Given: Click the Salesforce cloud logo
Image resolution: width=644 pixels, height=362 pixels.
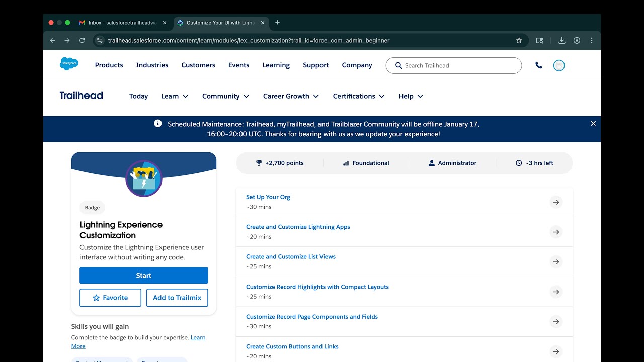Looking at the screenshot, I should click(69, 64).
